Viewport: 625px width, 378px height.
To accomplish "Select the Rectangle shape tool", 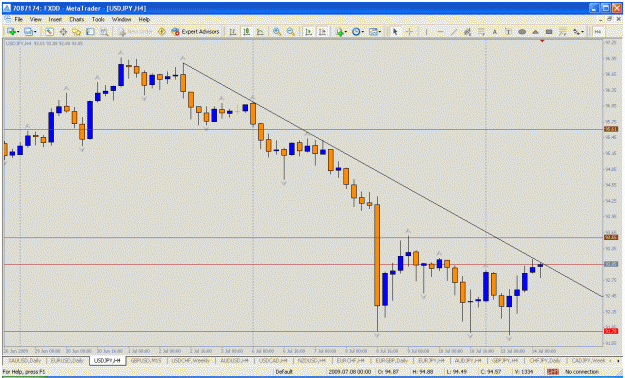I will pos(549,32).
